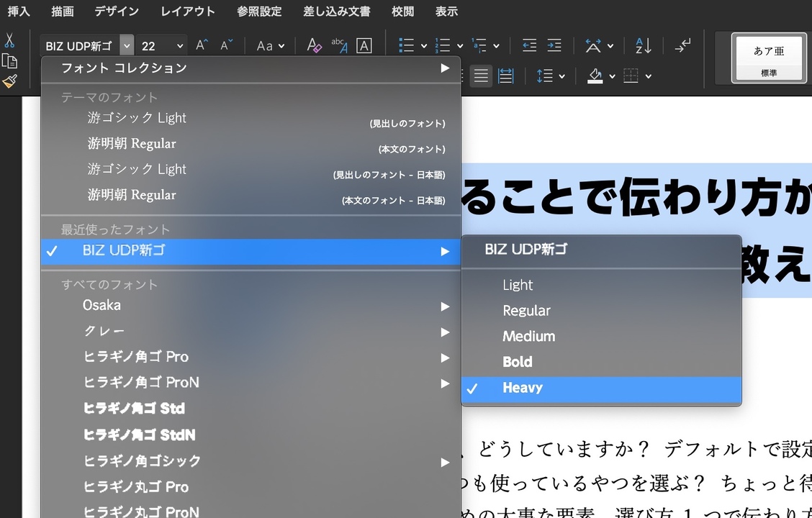Screen dimensions: 812x518
Task: Open the 差し込み文書 tab
Action: (337, 12)
